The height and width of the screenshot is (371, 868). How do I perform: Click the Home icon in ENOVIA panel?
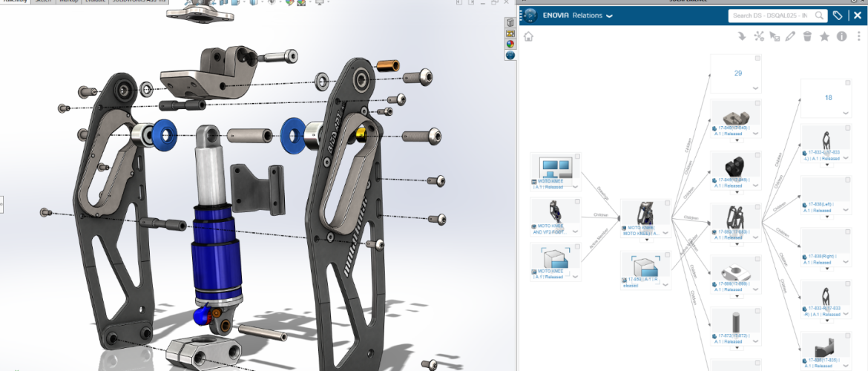pyautogui.click(x=529, y=36)
